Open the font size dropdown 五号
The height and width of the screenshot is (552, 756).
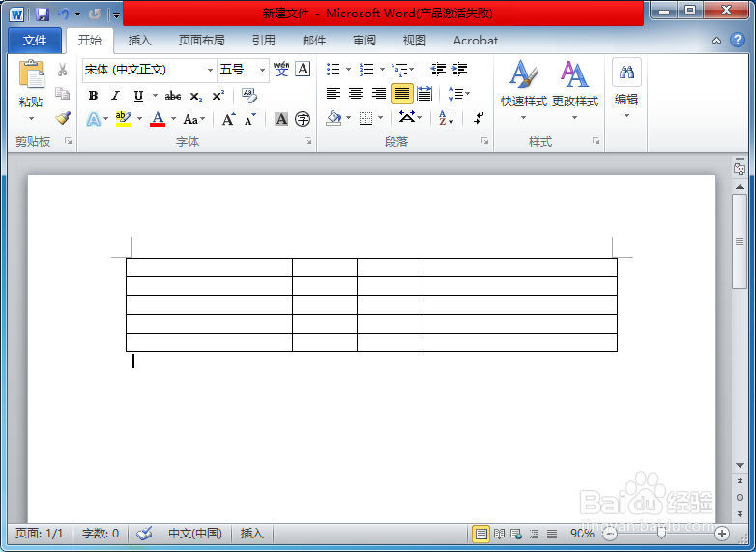pyautogui.click(x=262, y=70)
